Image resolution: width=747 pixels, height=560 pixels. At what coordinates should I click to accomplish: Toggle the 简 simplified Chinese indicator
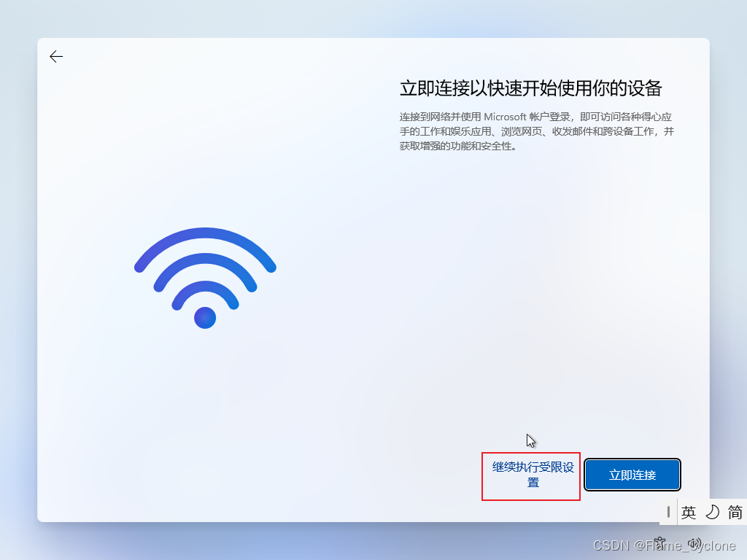coord(735,513)
